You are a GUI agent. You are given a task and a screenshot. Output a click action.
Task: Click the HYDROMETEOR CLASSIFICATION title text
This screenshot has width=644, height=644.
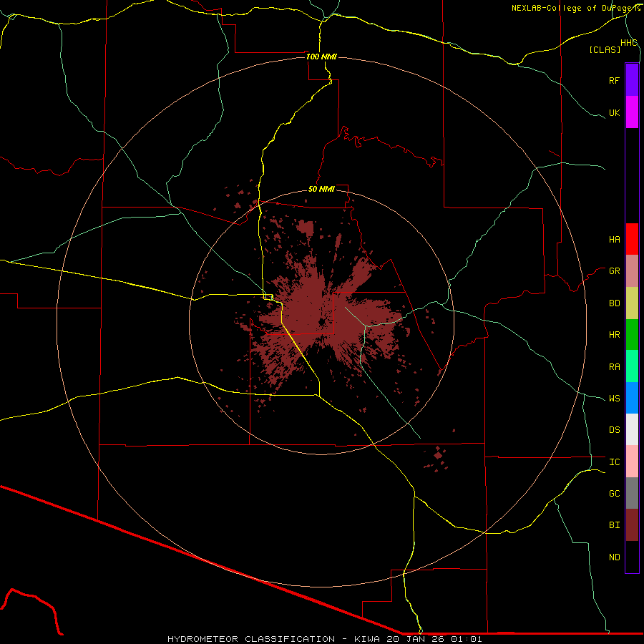point(251,639)
